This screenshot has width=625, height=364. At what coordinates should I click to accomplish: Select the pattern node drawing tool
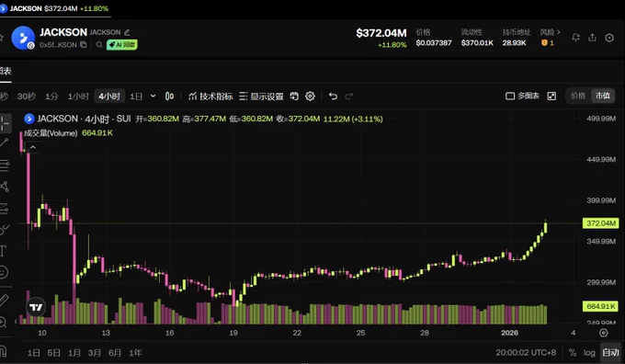pyautogui.click(x=4, y=187)
